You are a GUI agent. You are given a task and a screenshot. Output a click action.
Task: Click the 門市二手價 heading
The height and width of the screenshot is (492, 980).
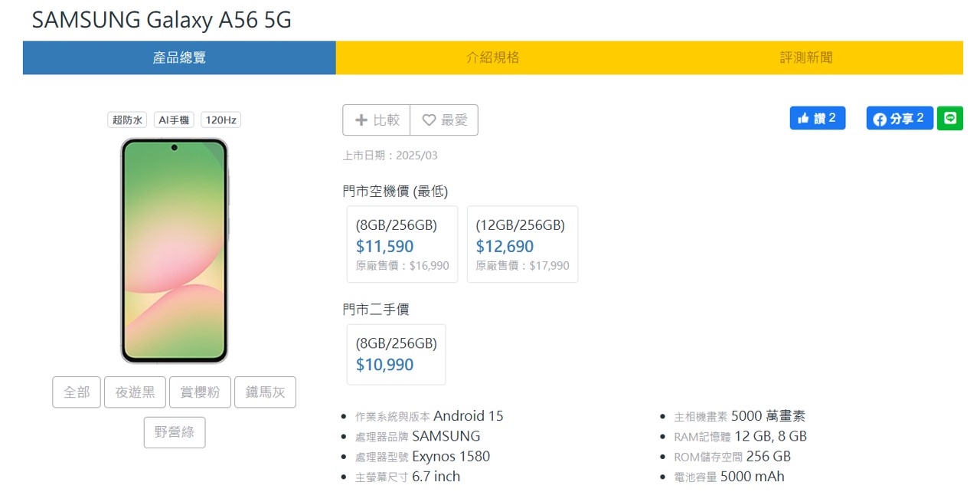coord(376,310)
